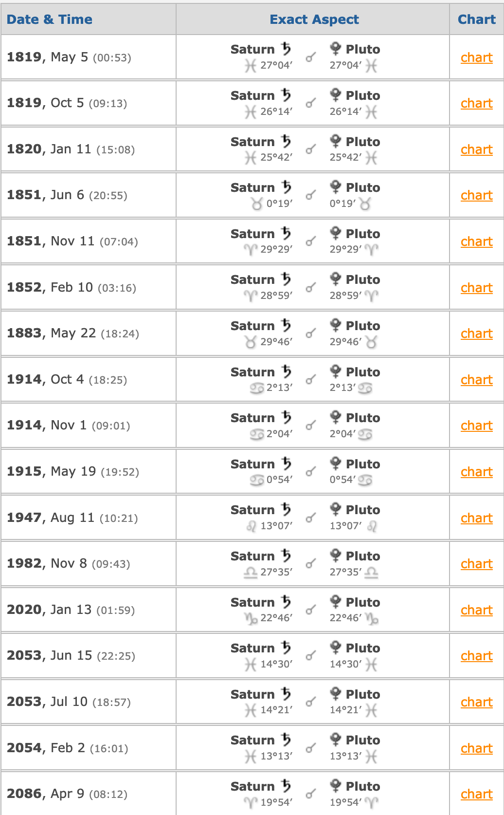Click the Pisces sign icon beside Pluto 14°21′
This screenshot has height=815, width=504.
click(371, 710)
